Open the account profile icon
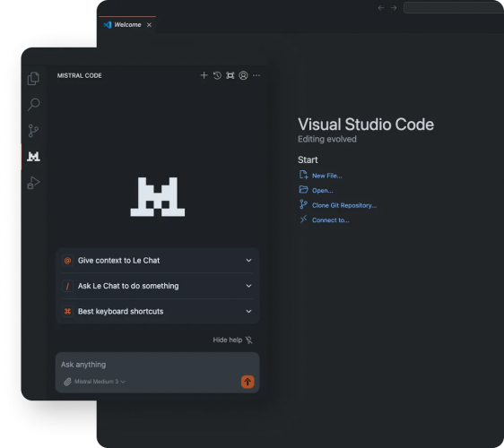This screenshot has width=504, height=448. 243,75
